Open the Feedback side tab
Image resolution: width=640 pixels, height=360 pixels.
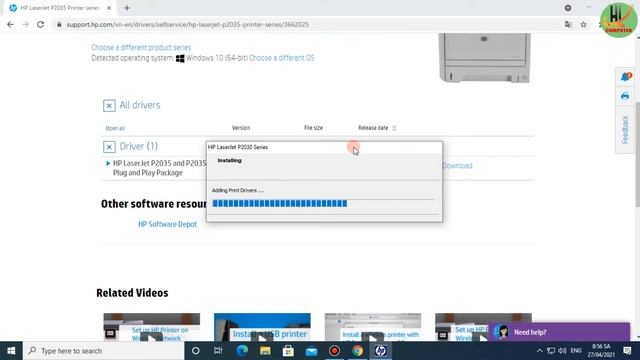[x=625, y=129]
